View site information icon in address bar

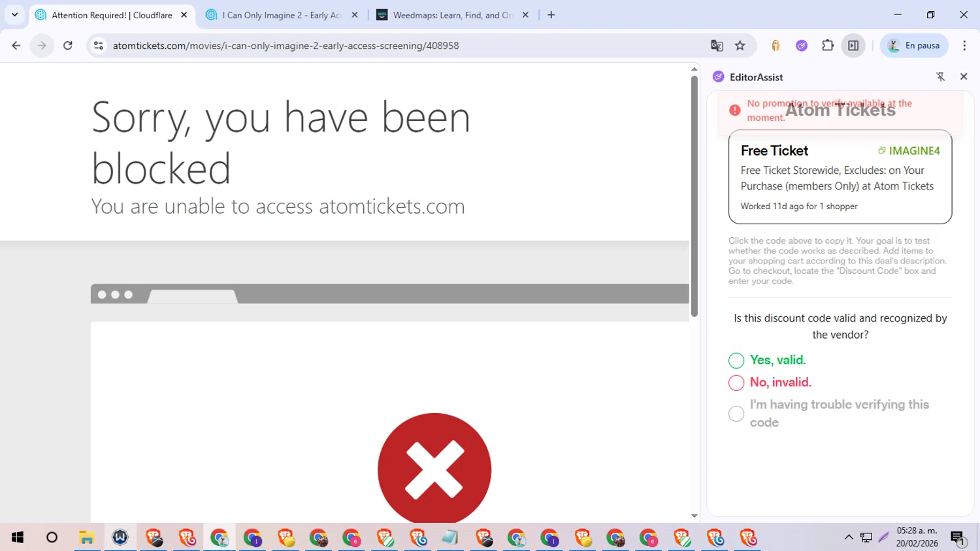click(x=99, y=46)
